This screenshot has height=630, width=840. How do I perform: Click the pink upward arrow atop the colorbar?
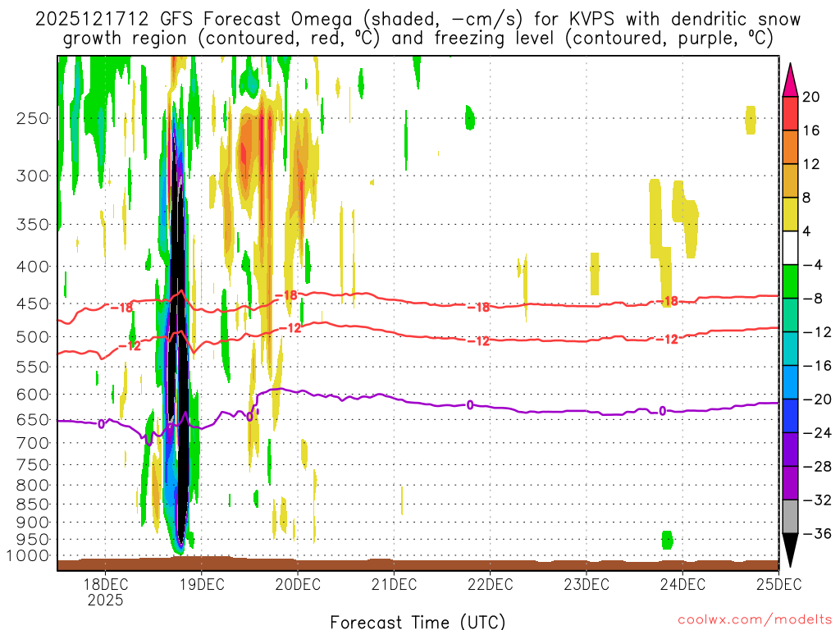point(790,81)
